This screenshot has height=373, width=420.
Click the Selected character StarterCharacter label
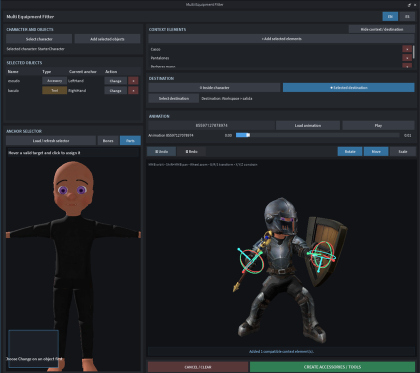36,49
